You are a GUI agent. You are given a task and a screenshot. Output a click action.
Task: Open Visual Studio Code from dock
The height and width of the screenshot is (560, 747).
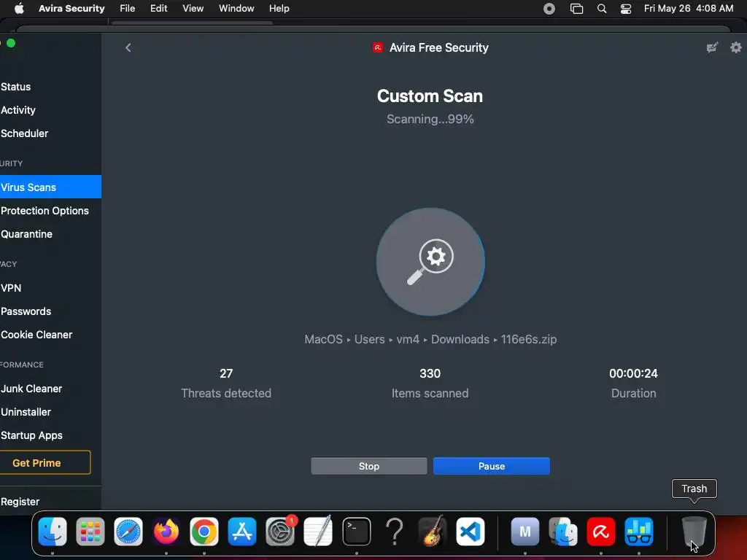point(471,532)
